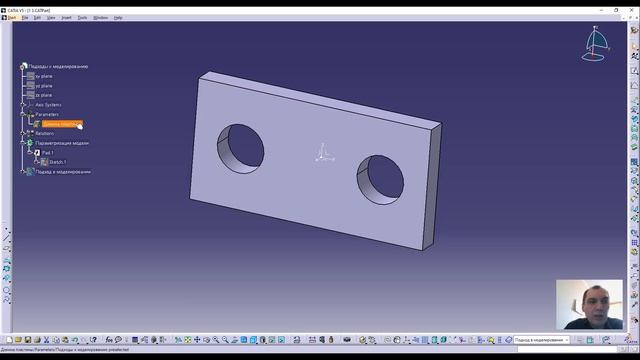
Task: Click the Isometric View cube icon
Action: 253,340
